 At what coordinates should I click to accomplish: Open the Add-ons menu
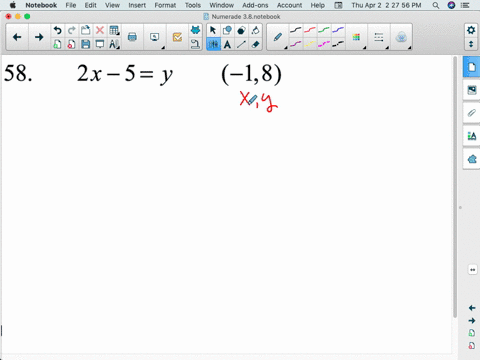pos(255,5)
